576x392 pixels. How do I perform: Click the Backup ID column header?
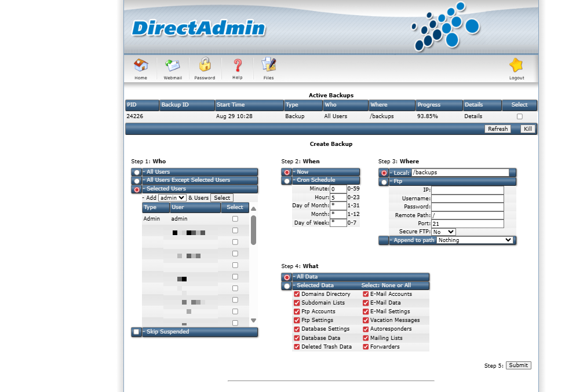pos(187,105)
